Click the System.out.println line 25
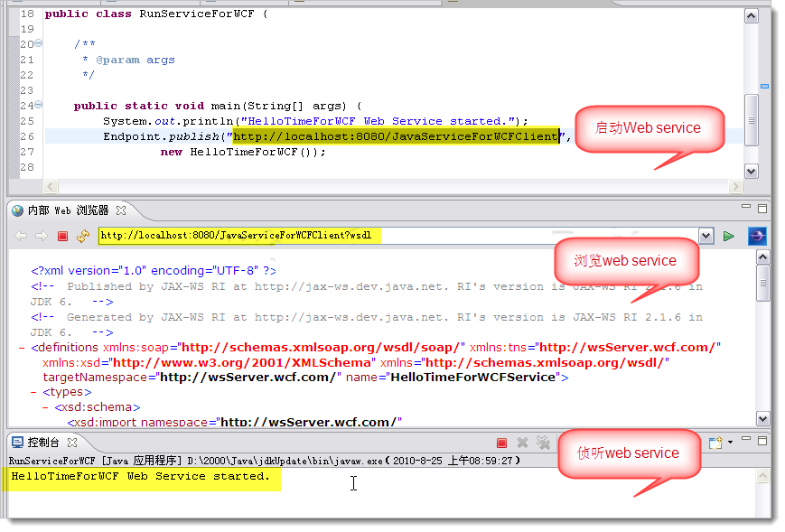This screenshot has width=785, height=532. coord(315,121)
